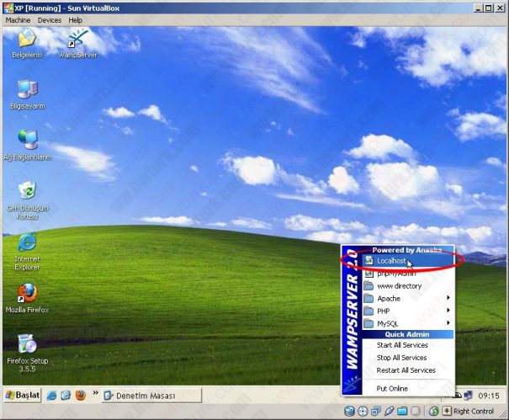Screen dimensions: 509x420
Task: Click the mouse integration status icon
Action: [434, 412]
